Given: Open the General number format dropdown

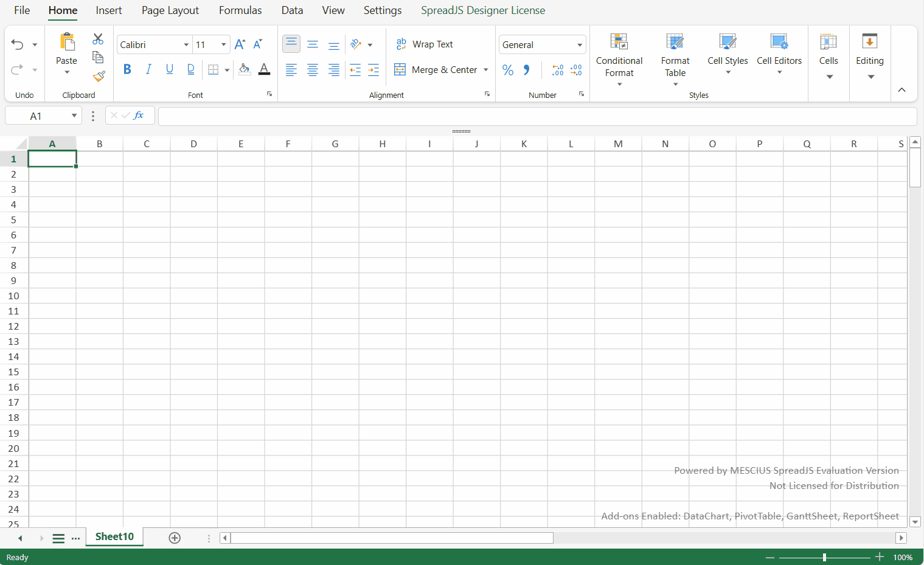Looking at the screenshot, I should [580, 45].
